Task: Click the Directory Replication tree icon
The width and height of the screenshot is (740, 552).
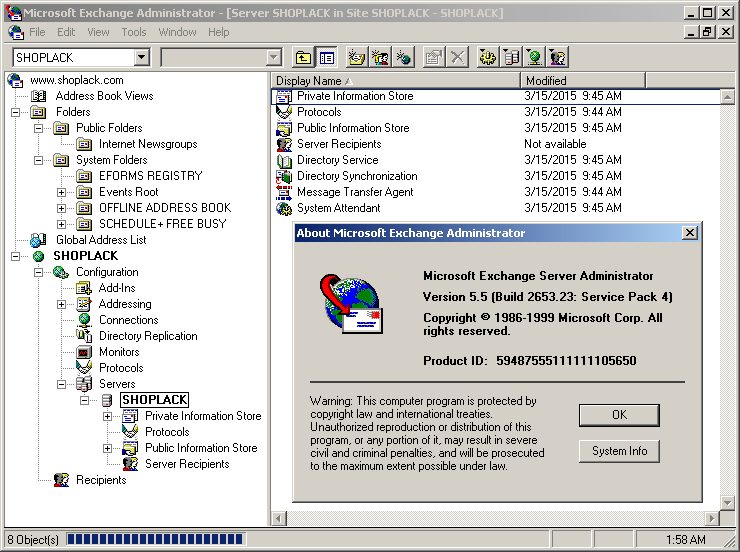Action: pyautogui.click(x=84, y=336)
